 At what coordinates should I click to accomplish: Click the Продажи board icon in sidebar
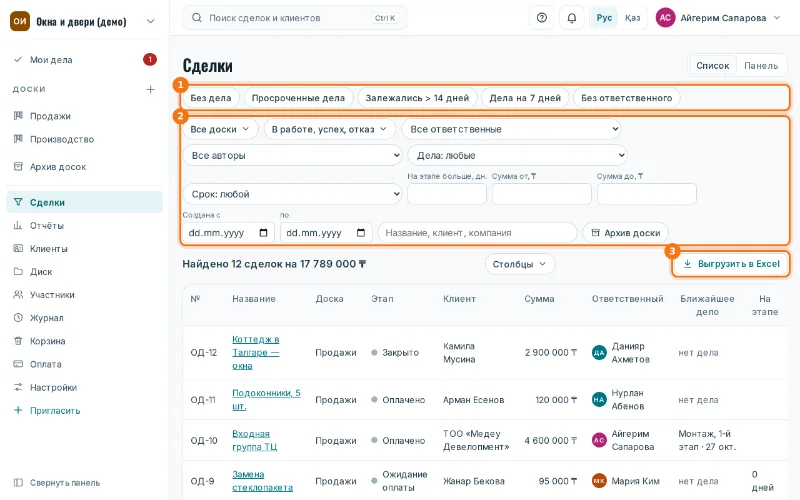point(18,116)
